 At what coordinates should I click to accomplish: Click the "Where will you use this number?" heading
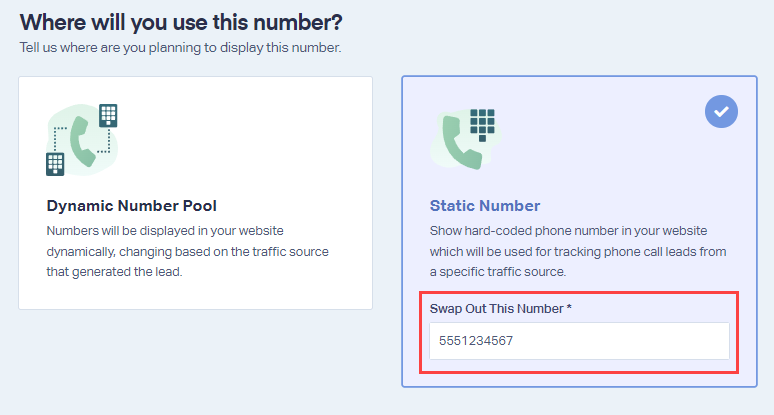[181, 22]
